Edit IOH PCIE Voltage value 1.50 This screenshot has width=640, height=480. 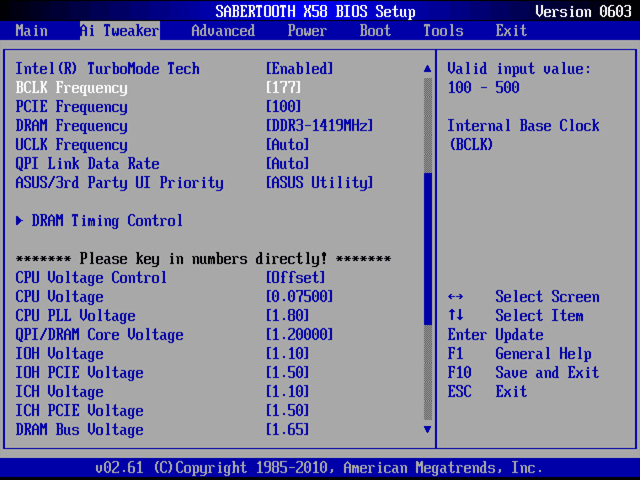pos(287,373)
